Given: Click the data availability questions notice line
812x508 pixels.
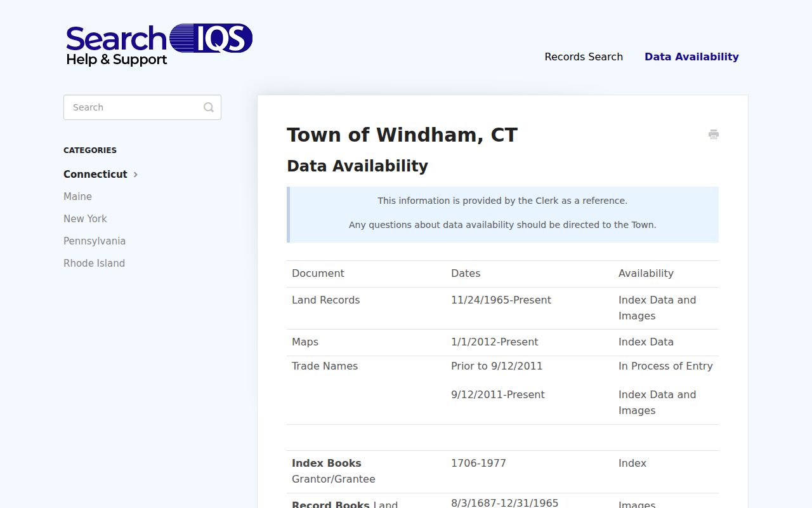Looking at the screenshot, I should point(502,225).
